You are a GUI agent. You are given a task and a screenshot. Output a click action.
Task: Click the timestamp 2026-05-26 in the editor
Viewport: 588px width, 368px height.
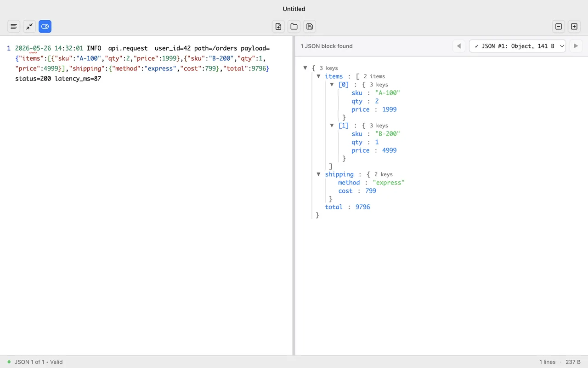point(33,48)
